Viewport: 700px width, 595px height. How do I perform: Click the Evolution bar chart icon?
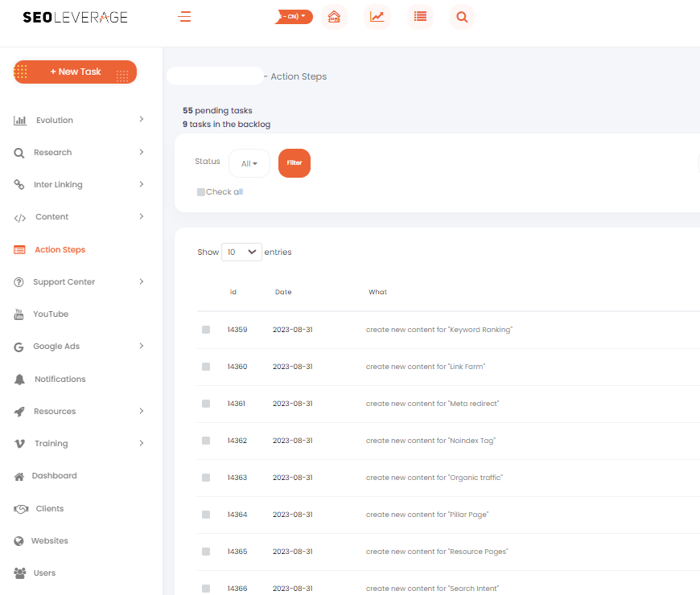19,120
